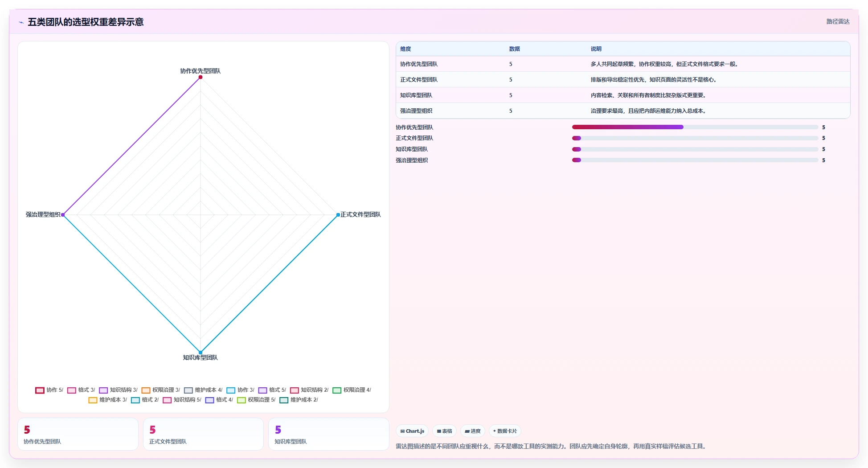
Task: Open the 协作优先型团队 data card
Action: click(78, 434)
